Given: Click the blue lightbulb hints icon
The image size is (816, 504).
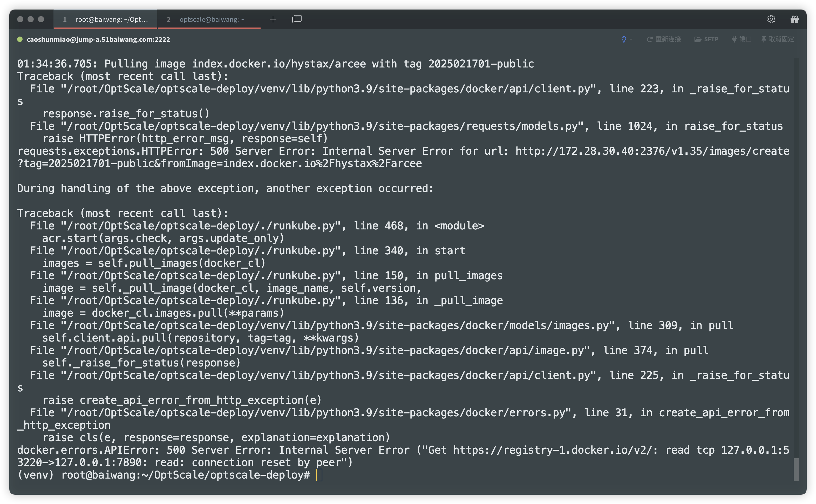Looking at the screenshot, I should tap(624, 39).
